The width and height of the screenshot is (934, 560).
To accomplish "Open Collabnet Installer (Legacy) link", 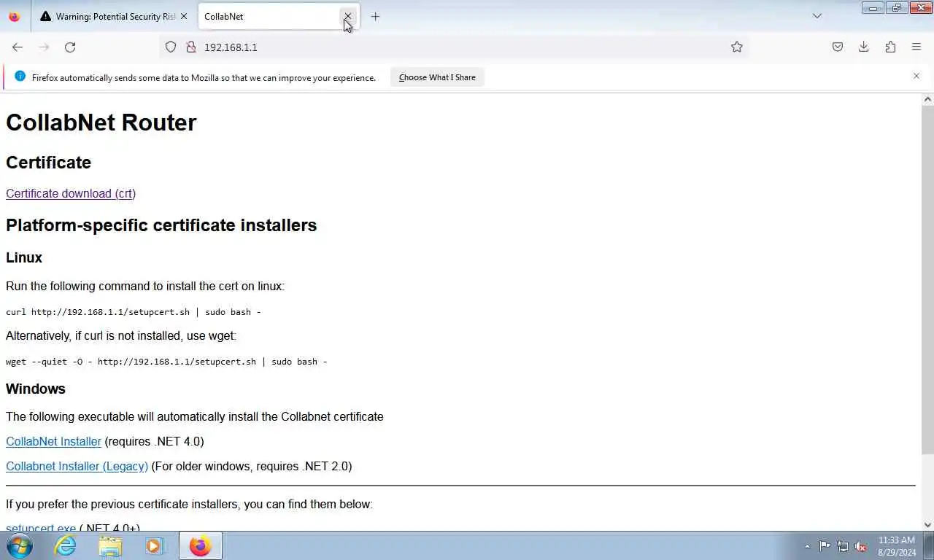I will pyautogui.click(x=77, y=466).
